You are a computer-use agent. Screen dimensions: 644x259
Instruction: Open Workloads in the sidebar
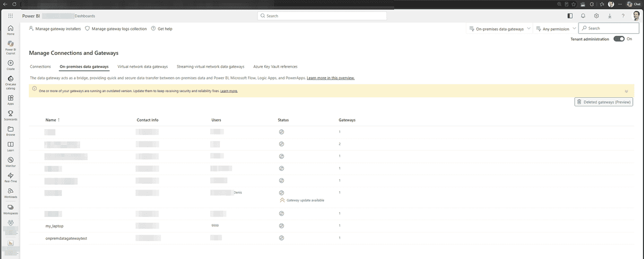pos(10,193)
